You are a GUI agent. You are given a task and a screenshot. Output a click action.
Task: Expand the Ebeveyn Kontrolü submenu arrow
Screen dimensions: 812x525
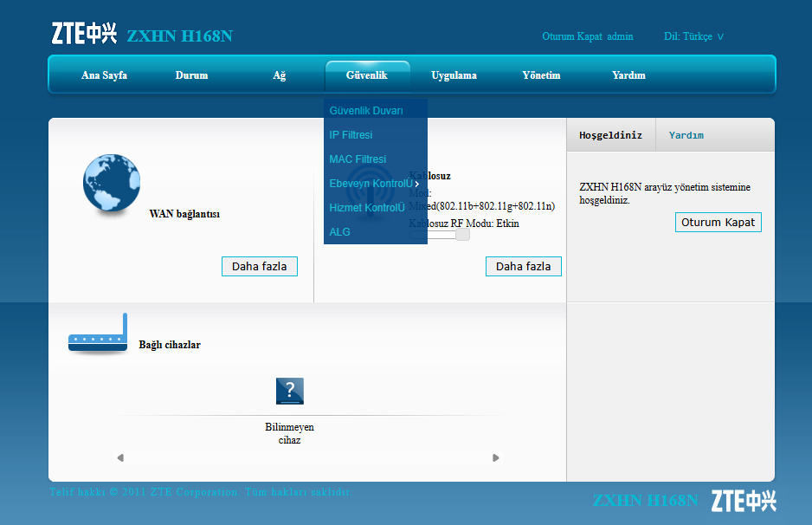417,184
